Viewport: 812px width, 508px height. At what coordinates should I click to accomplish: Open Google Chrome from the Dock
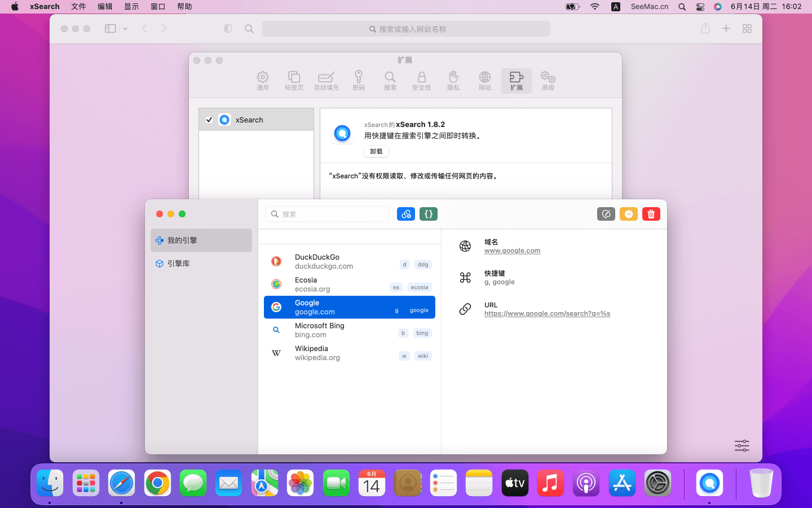pos(157,483)
